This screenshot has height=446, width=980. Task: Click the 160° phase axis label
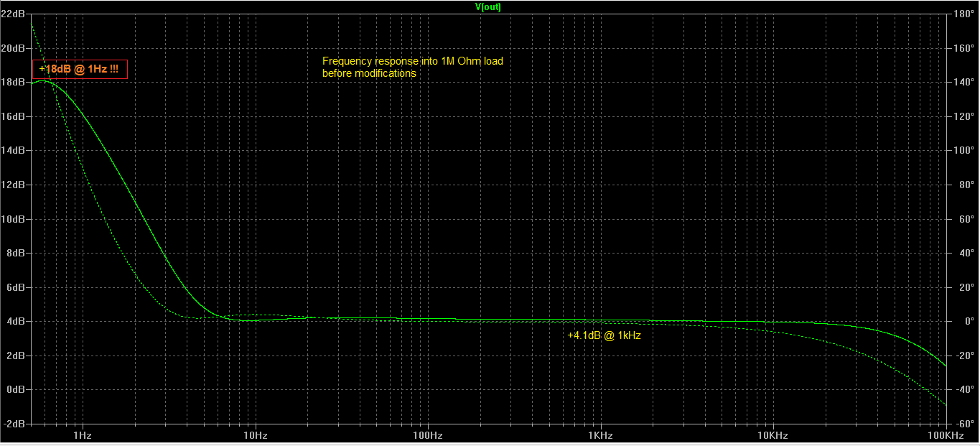(965, 48)
